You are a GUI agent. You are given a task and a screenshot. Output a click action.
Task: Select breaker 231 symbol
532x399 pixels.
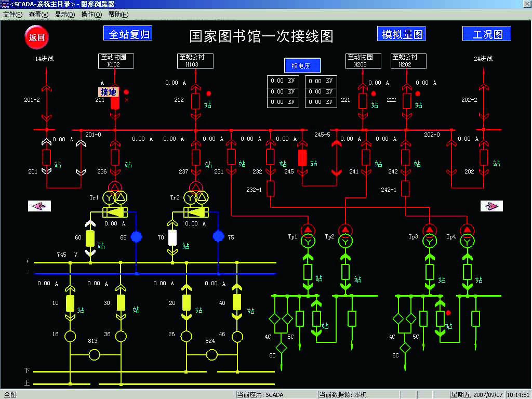click(231, 157)
